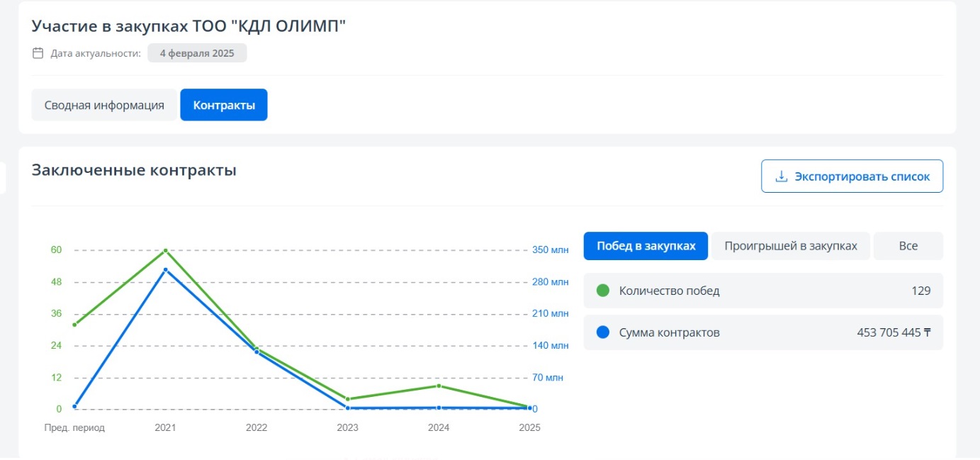Image resolution: width=980 pixels, height=460 pixels.
Task: Click the Сумма контрактов row
Action: tap(763, 332)
